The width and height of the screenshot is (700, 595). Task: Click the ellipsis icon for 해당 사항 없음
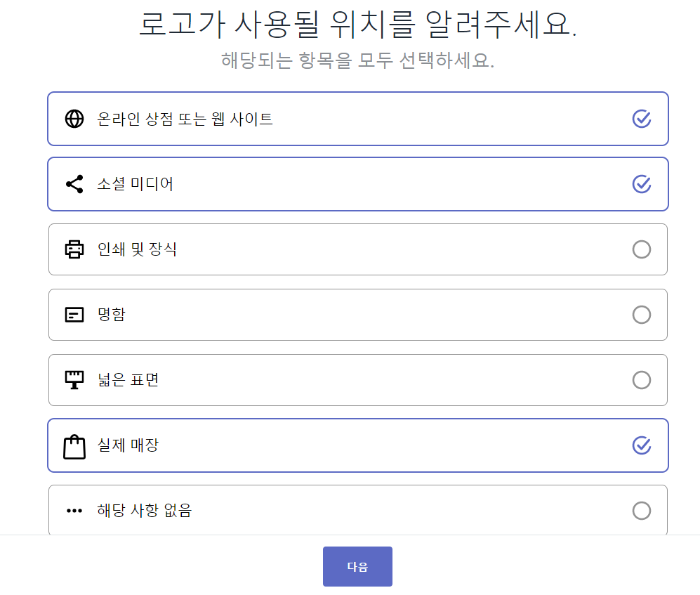tap(74, 511)
